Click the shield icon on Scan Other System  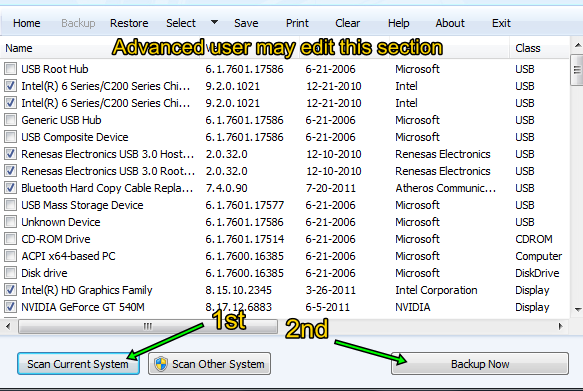(161, 364)
